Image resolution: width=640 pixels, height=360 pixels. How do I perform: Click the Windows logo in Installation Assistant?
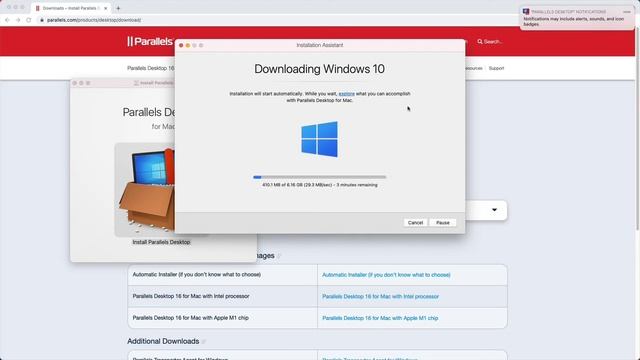pos(320,139)
